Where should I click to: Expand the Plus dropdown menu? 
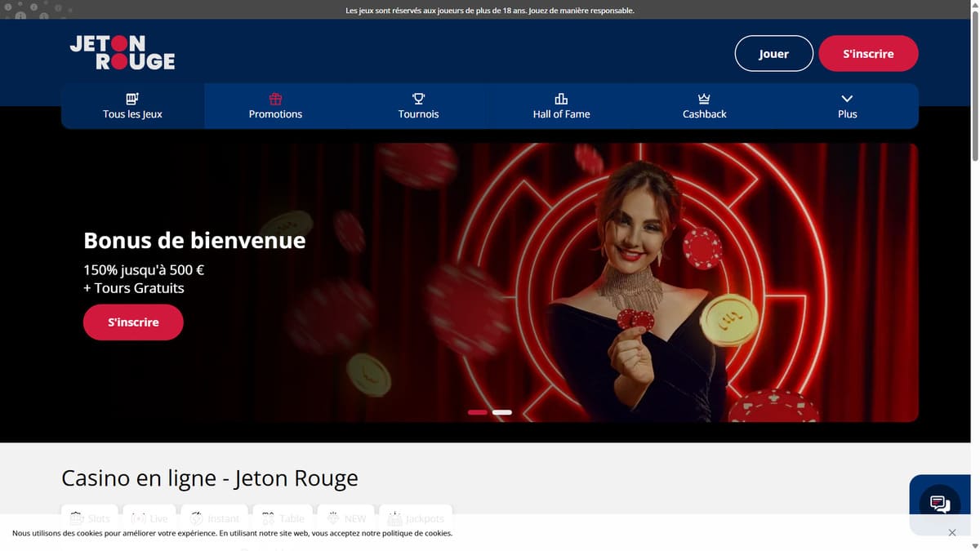pyautogui.click(x=847, y=106)
